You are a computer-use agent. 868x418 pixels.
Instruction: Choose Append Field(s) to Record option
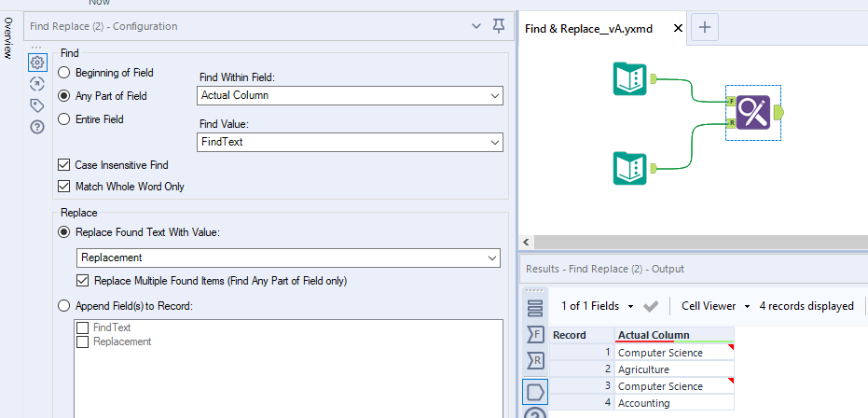coord(64,305)
